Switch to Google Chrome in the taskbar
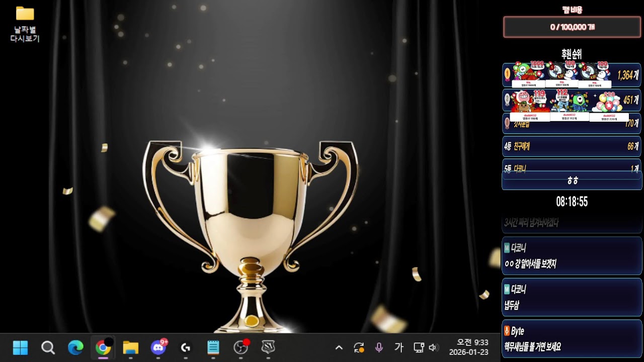The width and height of the screenshot is (644, 362). tap(103, 347)
